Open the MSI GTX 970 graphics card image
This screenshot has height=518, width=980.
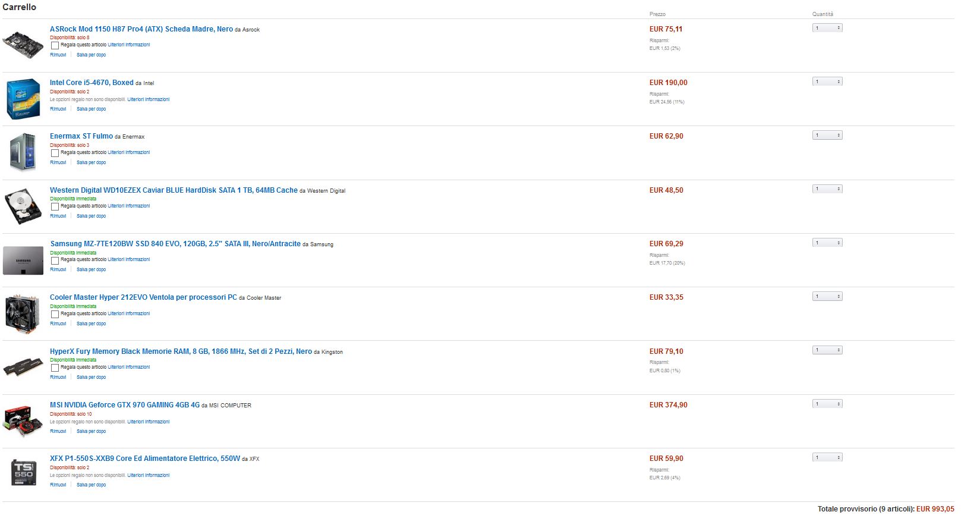(x=23, y=421)
